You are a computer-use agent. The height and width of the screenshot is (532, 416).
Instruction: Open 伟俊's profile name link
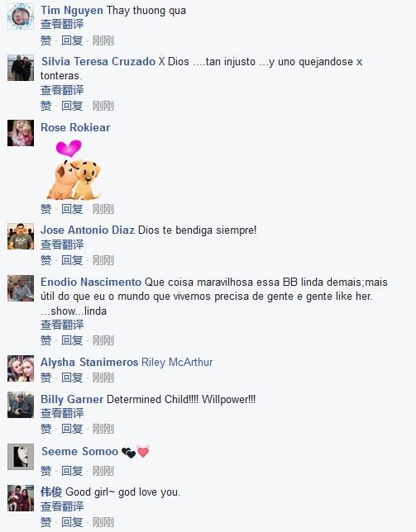click(x=51, y=492)
